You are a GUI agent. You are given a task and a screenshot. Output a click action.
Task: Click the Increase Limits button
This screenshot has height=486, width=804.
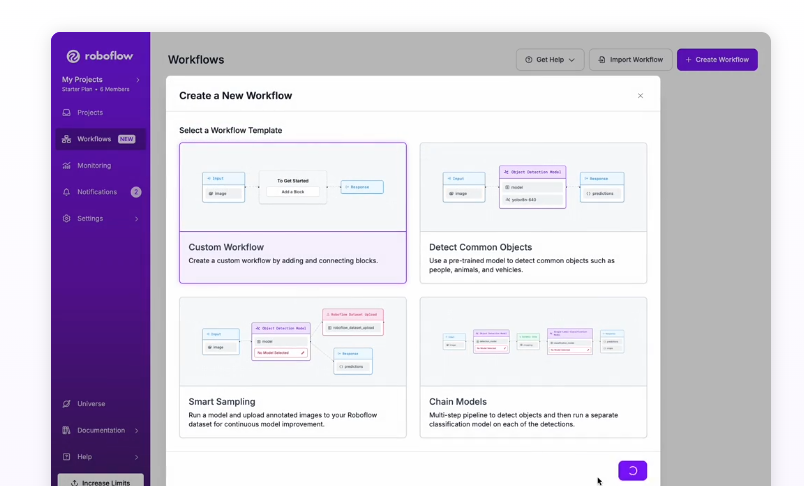pyautogui.click(x=100, y=481)
